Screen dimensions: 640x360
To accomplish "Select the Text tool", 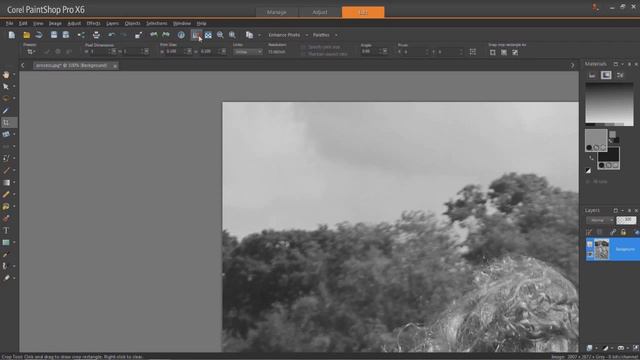I will (x=6, y=231).
